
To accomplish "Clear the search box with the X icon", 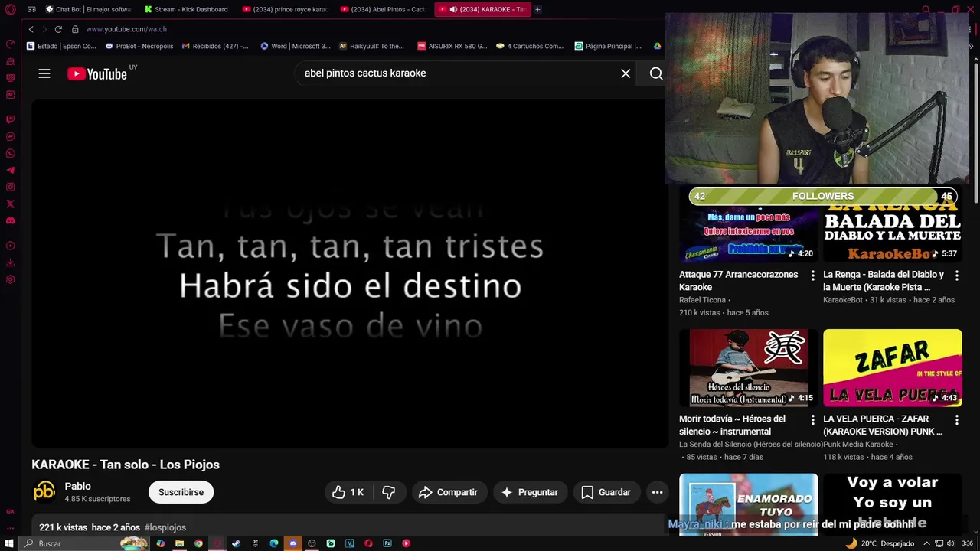I will pyautogui.click(x=626, y=73).
